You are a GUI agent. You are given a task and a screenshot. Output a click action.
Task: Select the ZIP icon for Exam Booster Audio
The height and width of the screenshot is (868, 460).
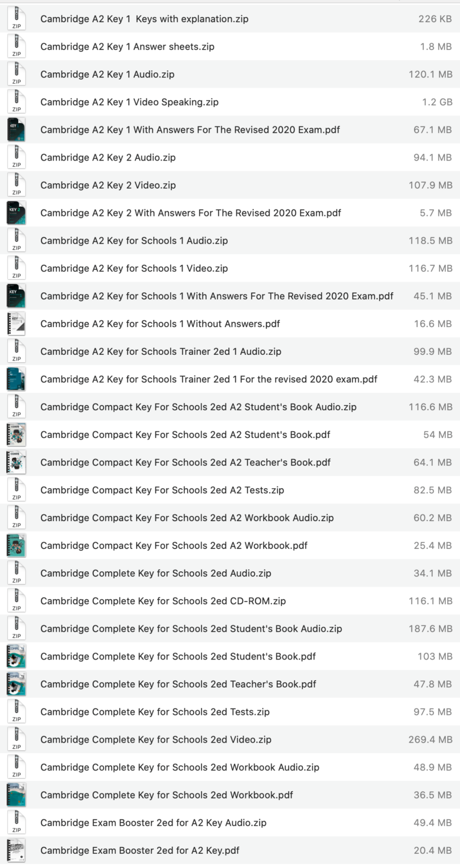coord(17,822)
